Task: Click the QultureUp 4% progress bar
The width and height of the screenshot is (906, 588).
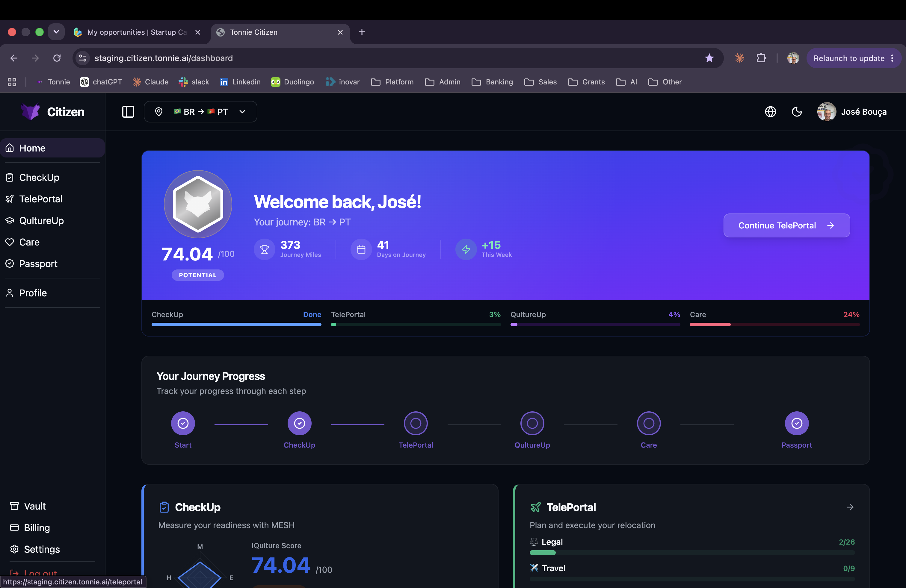Action: click(x=595, y=325)
